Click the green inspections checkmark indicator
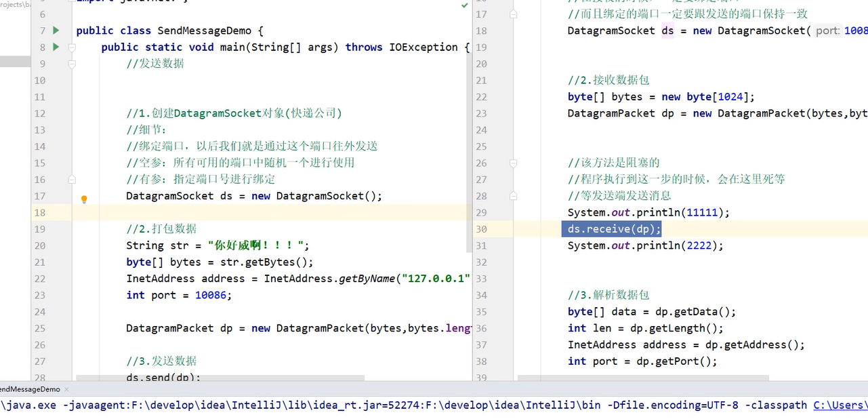868x419 pixels. click(463, 5)
